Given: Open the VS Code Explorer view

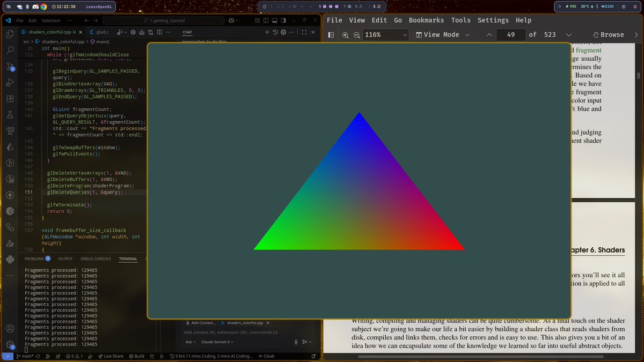Looking at the screenshot, I should [x=10, y=34].
